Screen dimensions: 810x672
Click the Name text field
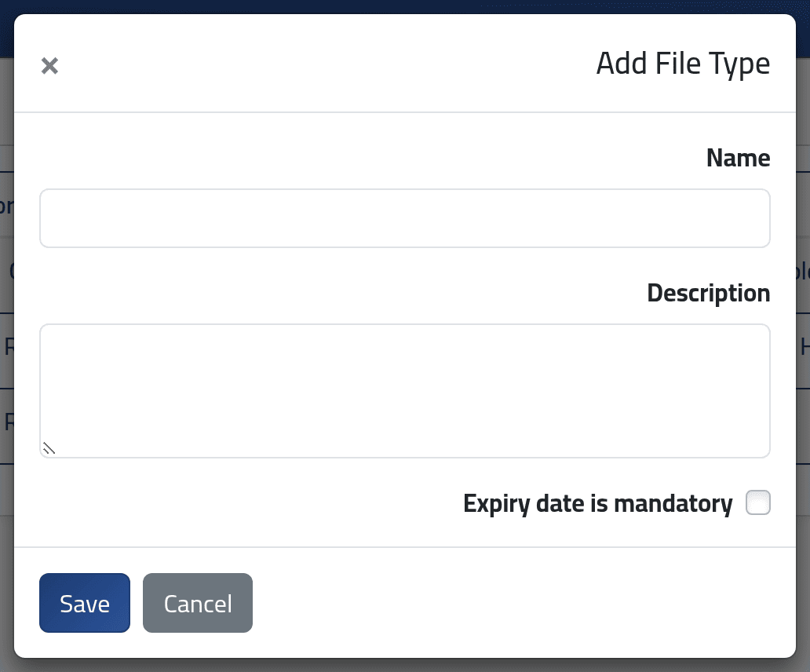pos(405,218)
